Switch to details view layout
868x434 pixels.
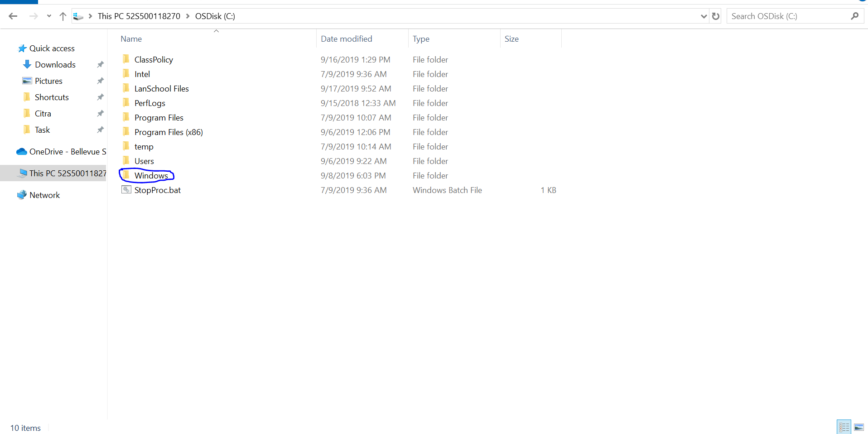click(x=844, y=427)
